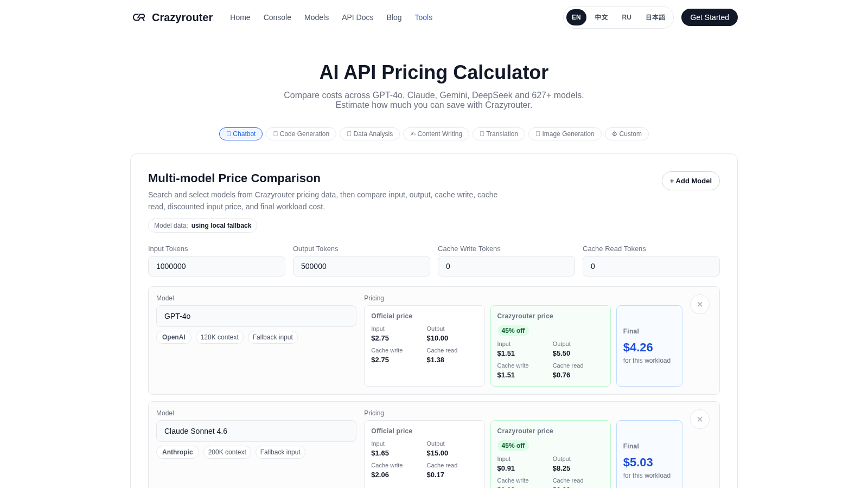Choose the Image Generation preset

click(x=565, y=134)
